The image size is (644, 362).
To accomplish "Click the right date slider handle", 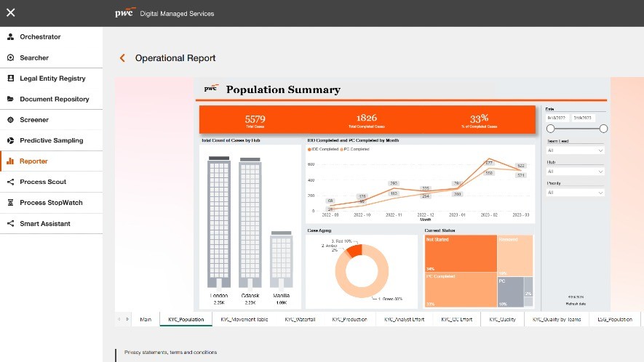I will [x=603, y=129].
